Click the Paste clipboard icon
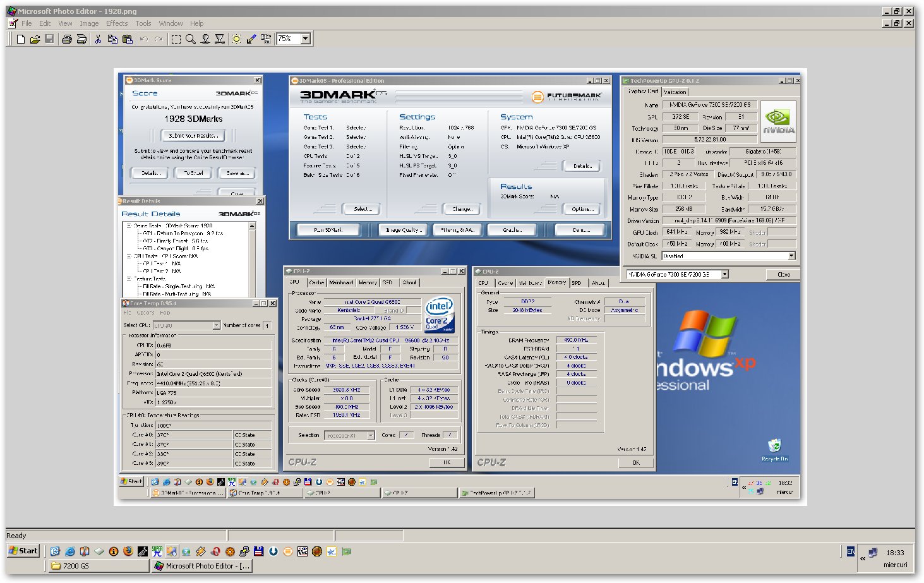The image size is (924, 583). tap(127, 39)
